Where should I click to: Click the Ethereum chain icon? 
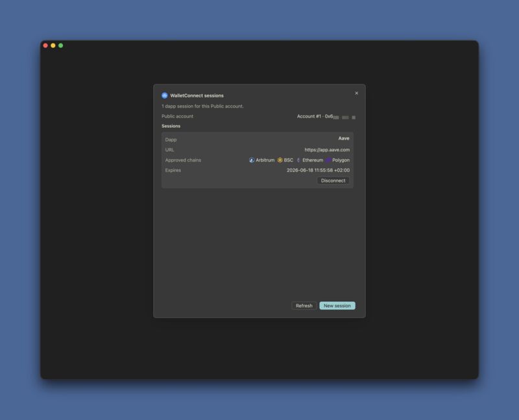[298, 160]
